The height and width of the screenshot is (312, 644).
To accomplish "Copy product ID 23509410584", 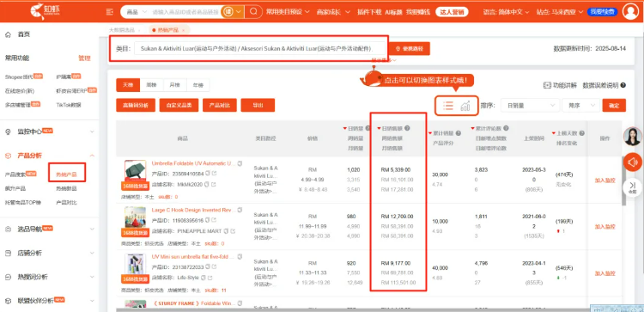I will (x=208, y=173).
